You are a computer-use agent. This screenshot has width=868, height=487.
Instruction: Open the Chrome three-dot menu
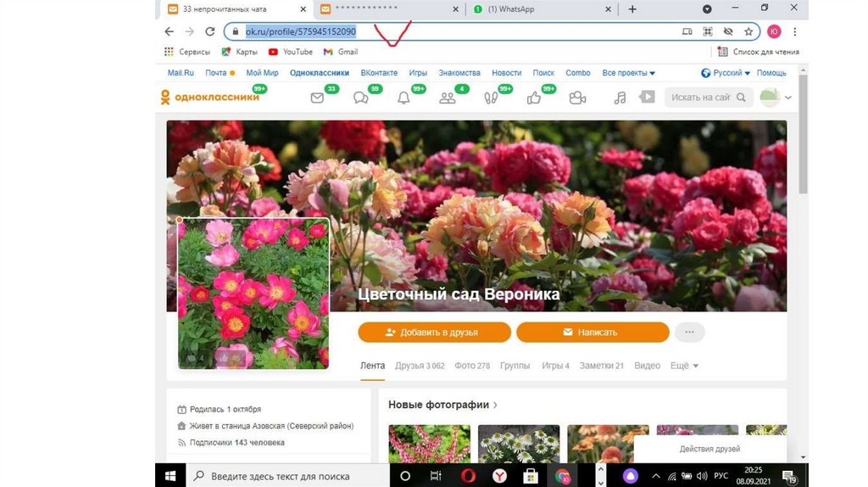tap(795, 31)
